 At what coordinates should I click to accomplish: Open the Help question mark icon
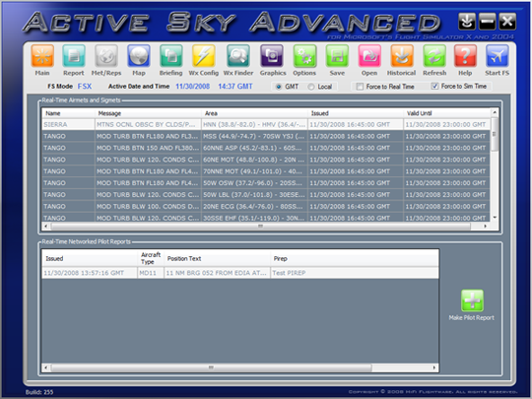(x=465, y=55)
